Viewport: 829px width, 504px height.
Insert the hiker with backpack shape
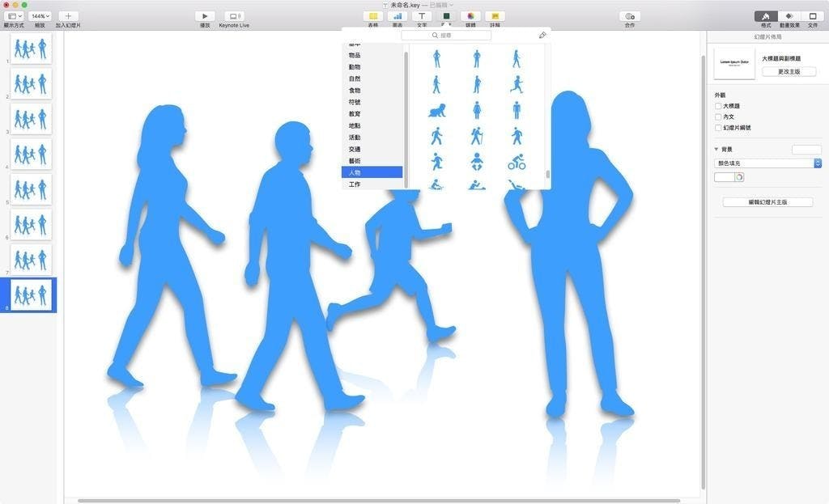(477, 136)
